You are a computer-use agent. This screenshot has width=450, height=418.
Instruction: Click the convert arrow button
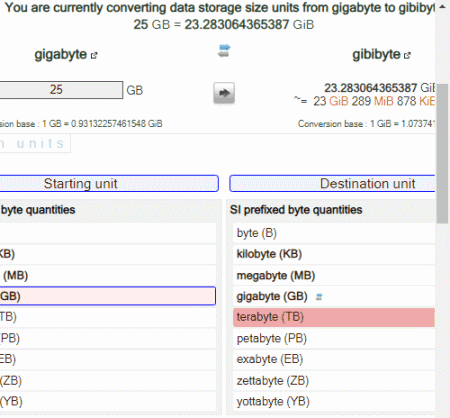(x=224, y=93)
